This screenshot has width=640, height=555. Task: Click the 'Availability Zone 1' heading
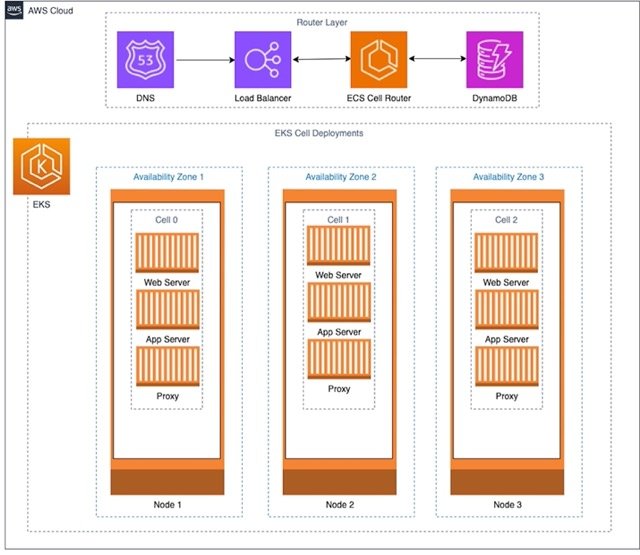[x=168, y=177]
